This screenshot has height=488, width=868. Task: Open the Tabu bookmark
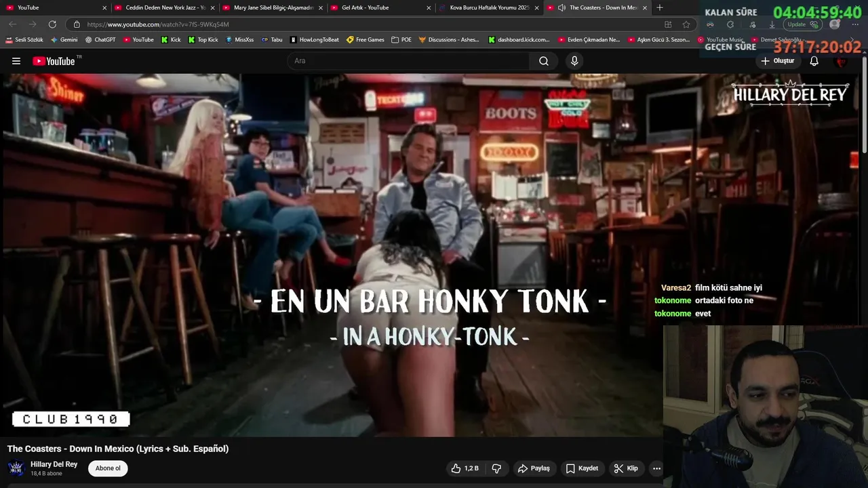272,40
